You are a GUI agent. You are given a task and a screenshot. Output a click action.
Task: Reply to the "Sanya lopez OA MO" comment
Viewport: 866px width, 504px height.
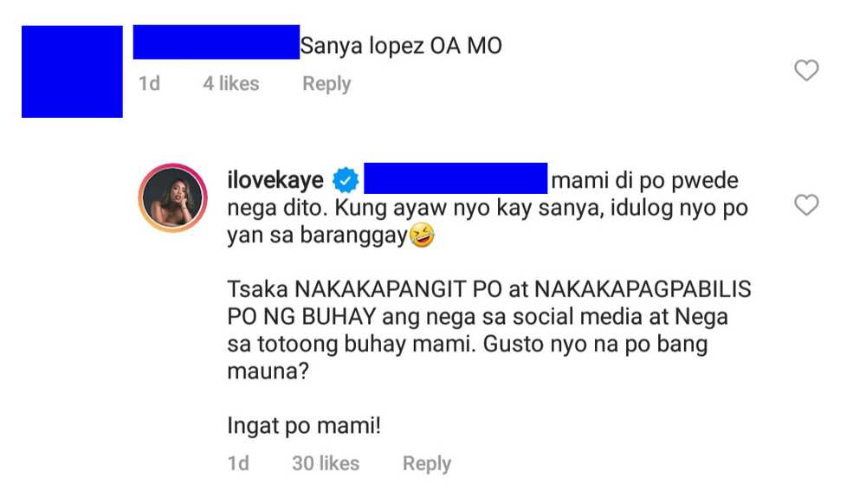326,84
